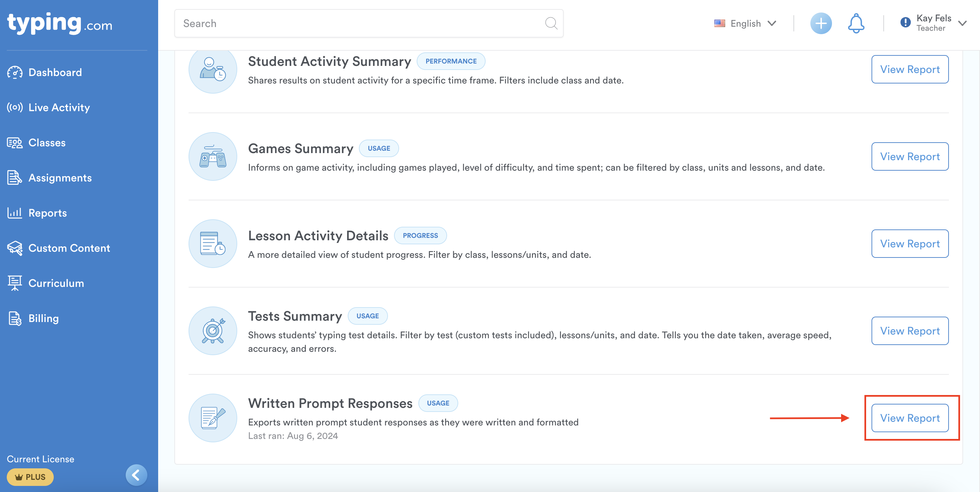Click the Written Prompt Responses pencil icon
This screenshot has width=980, height=492.
click(213, 418)
